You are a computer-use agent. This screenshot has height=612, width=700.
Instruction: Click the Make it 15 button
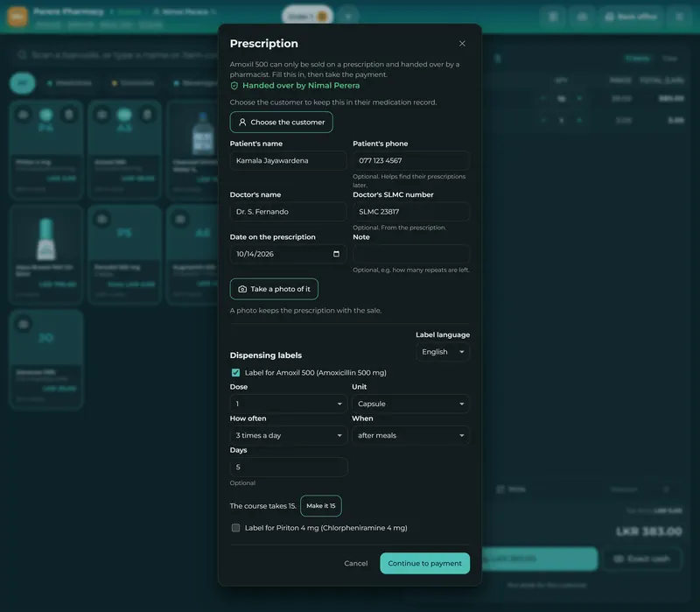click(321, 506)
